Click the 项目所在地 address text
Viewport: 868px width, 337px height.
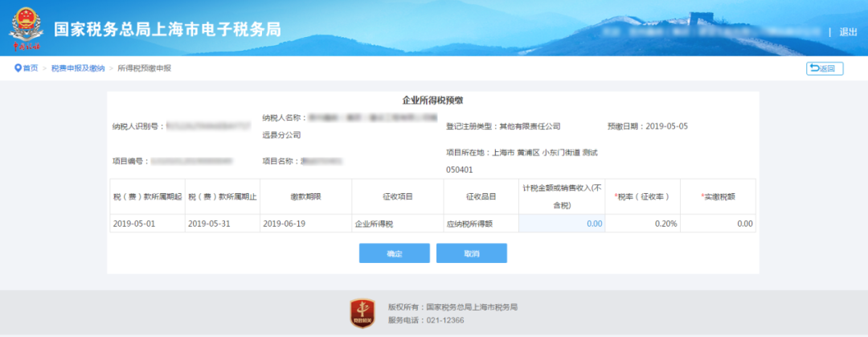click(522, 161)
